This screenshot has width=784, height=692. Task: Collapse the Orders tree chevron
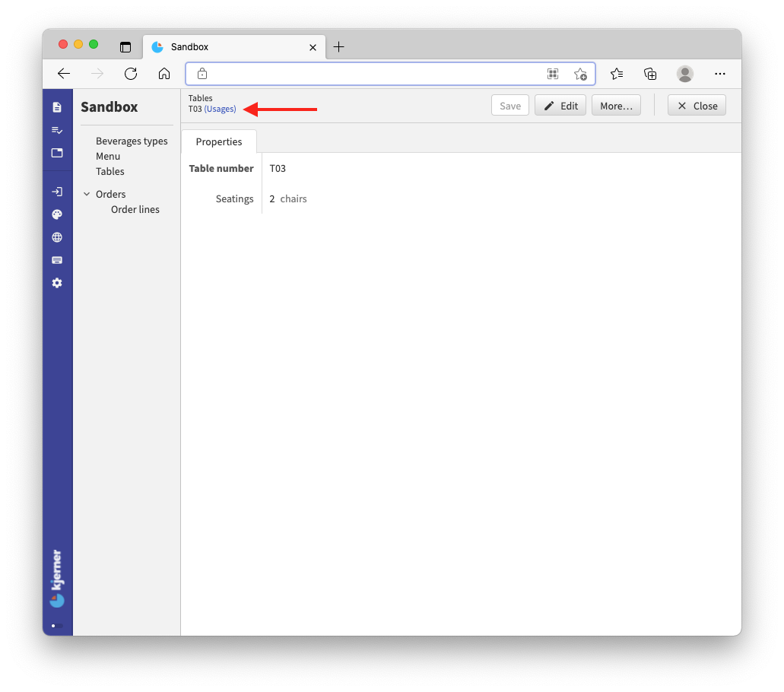(x=87, y=194)
